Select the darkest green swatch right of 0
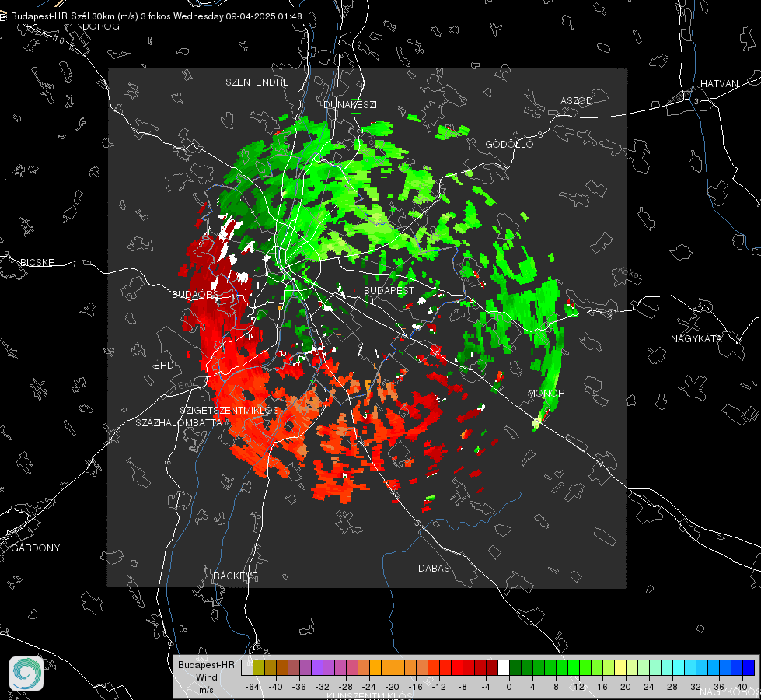Screen dimensions: 761x700 [x=515, y=668]
